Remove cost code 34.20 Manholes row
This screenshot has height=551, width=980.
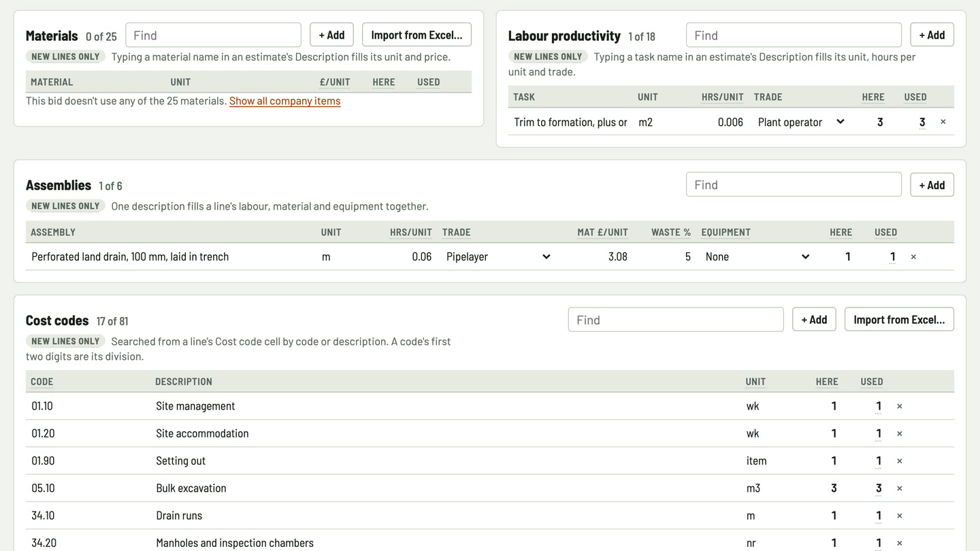899,543
